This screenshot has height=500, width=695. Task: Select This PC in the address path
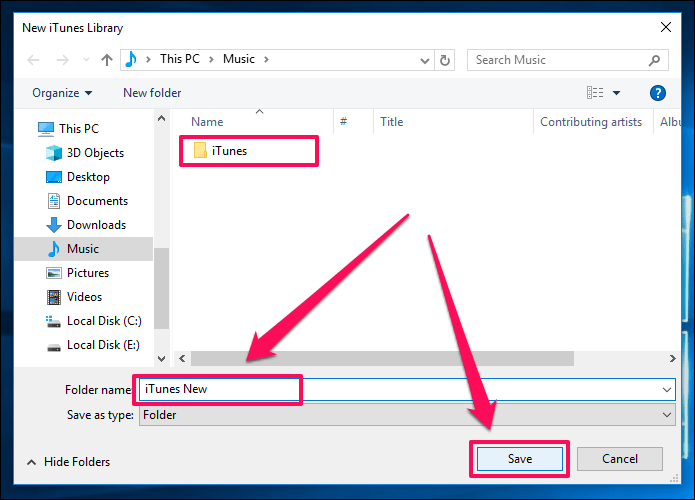(x=180, y=59)
